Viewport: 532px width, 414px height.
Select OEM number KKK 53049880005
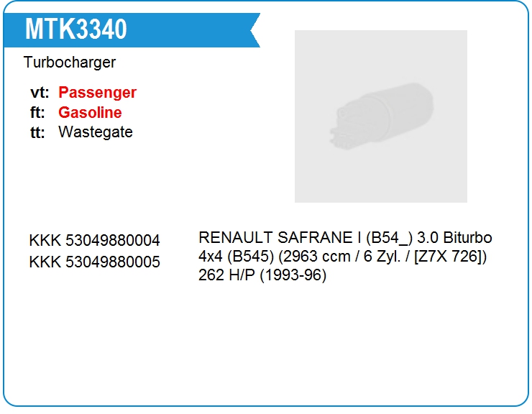pos(94,262)
